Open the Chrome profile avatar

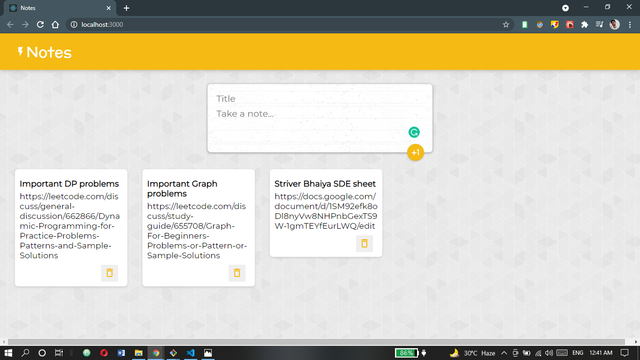tap(615, 24)
